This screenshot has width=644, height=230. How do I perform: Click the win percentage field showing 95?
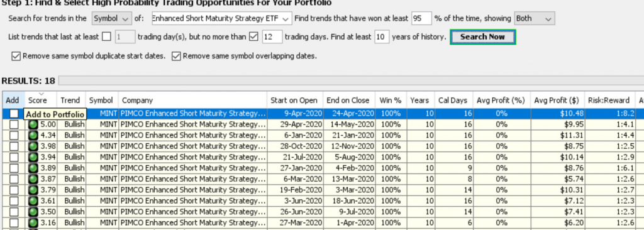[x=422, y=18]
